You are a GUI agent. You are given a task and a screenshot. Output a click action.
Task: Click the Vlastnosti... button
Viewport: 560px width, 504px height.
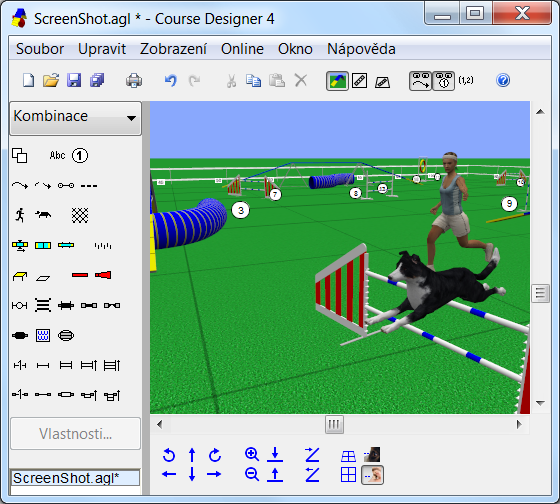coord(76,434)
